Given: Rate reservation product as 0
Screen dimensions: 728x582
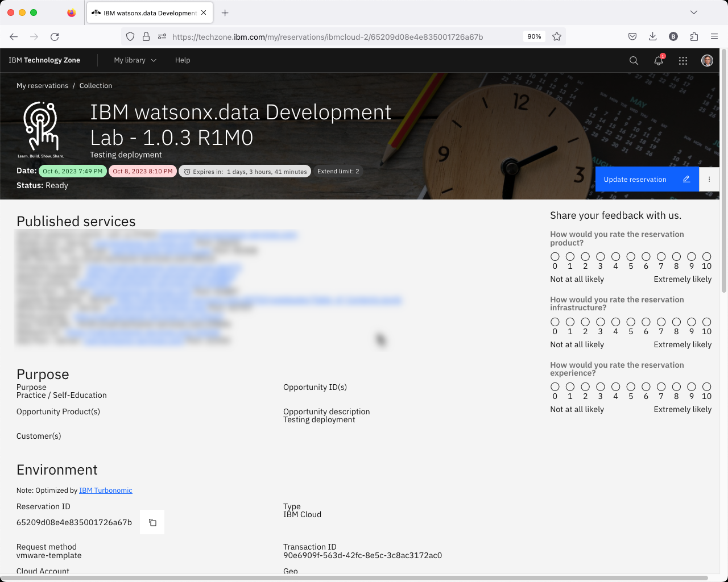Looking at the screenshot, I should tap(555, 257).
